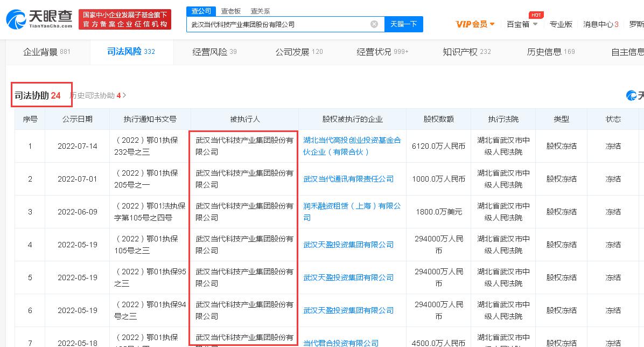Switch to the 查老板 search tab
This screenshot has width=644, height=347.
pos(231,11)
